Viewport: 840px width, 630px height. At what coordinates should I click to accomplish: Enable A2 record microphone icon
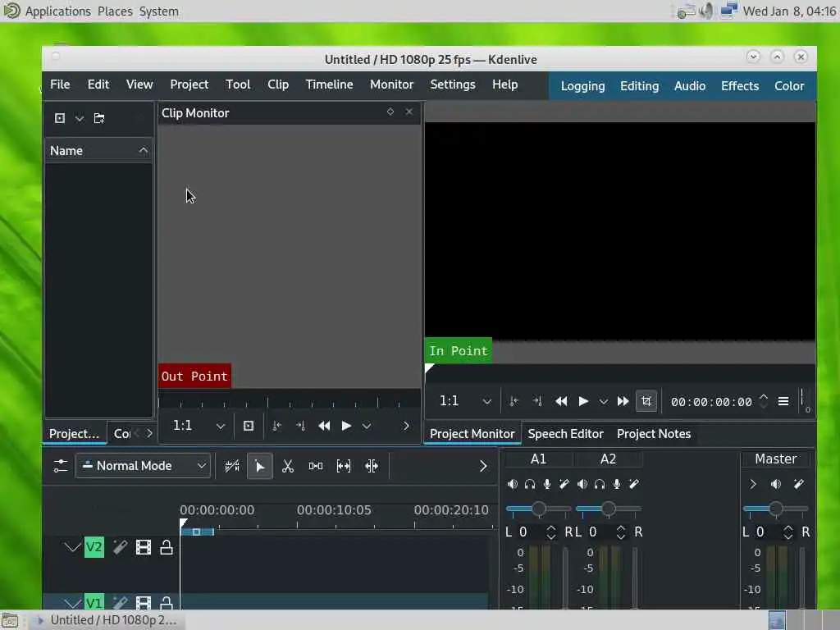point(617,484)
